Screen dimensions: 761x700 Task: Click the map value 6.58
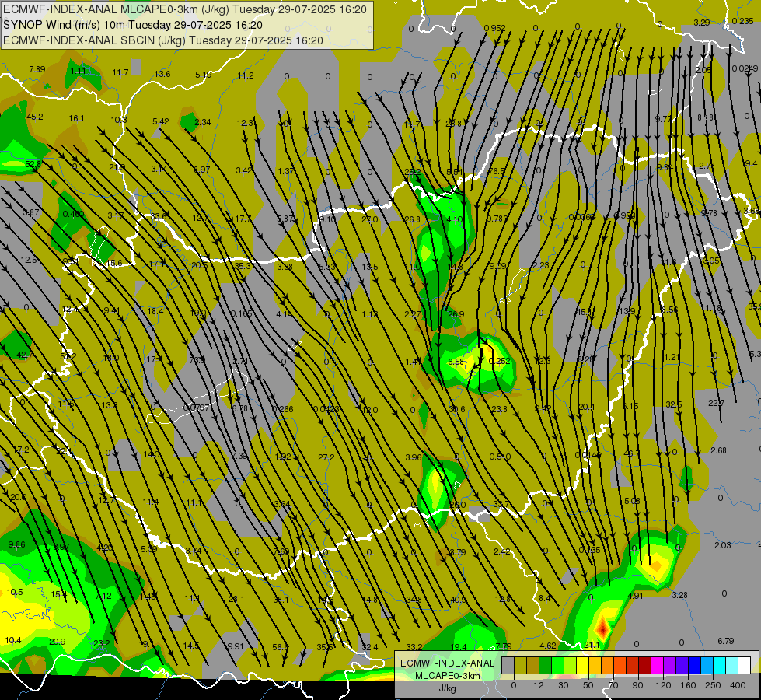[456, 362]
